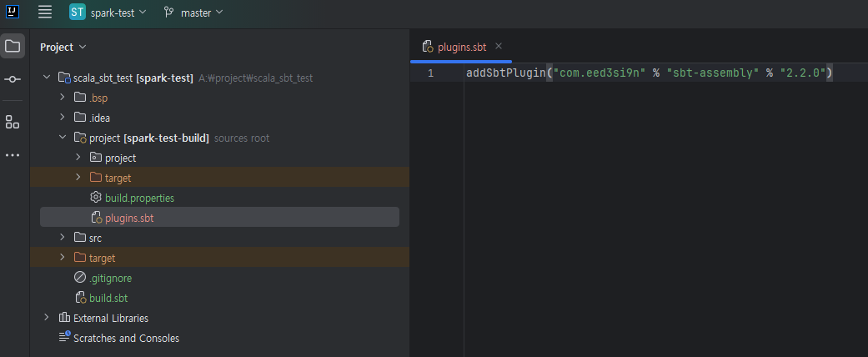
Task: Expand the src folder
Action: pyautogui.click(x=63, y=238)
